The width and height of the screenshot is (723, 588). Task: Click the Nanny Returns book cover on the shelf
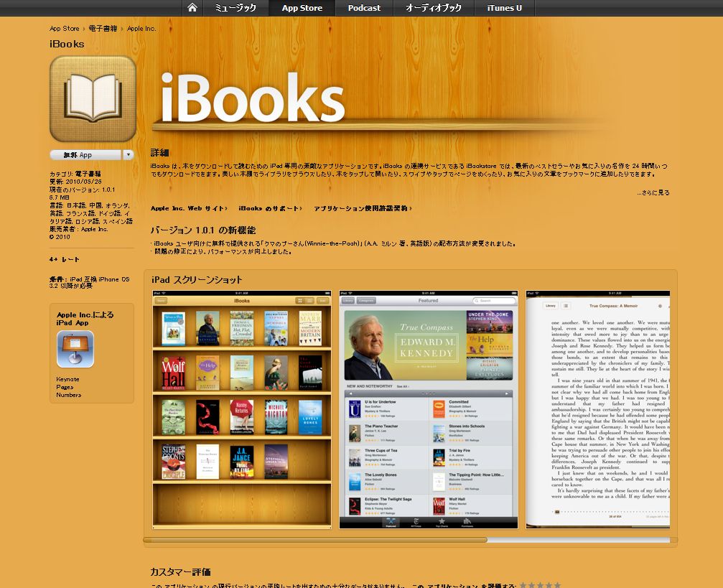tap(242, 417)
